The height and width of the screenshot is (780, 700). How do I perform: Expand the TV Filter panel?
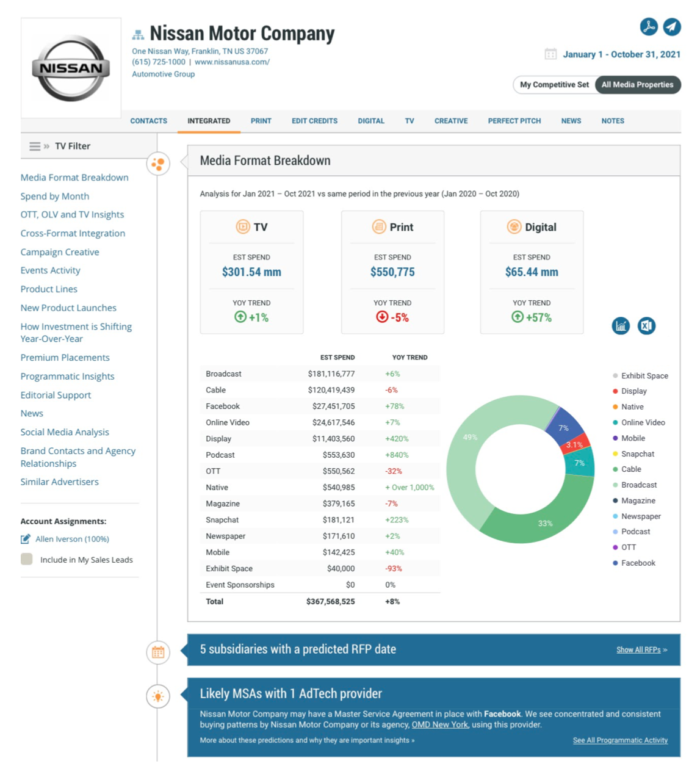[x=46, y=146]
